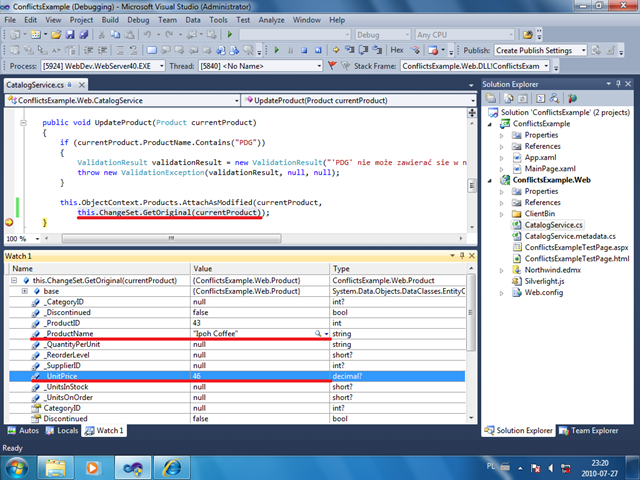Screen dimensions: 640x480
Task: Click the Save floppy disk icon
Action: click(x=70, y=35)
